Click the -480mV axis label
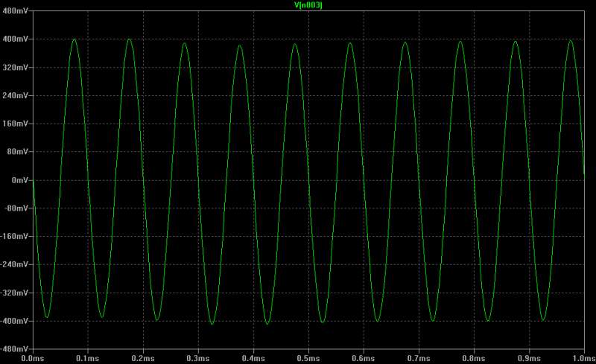Image resolution: width=596 pixels, height=364 pixels. (x=14, y=349)
